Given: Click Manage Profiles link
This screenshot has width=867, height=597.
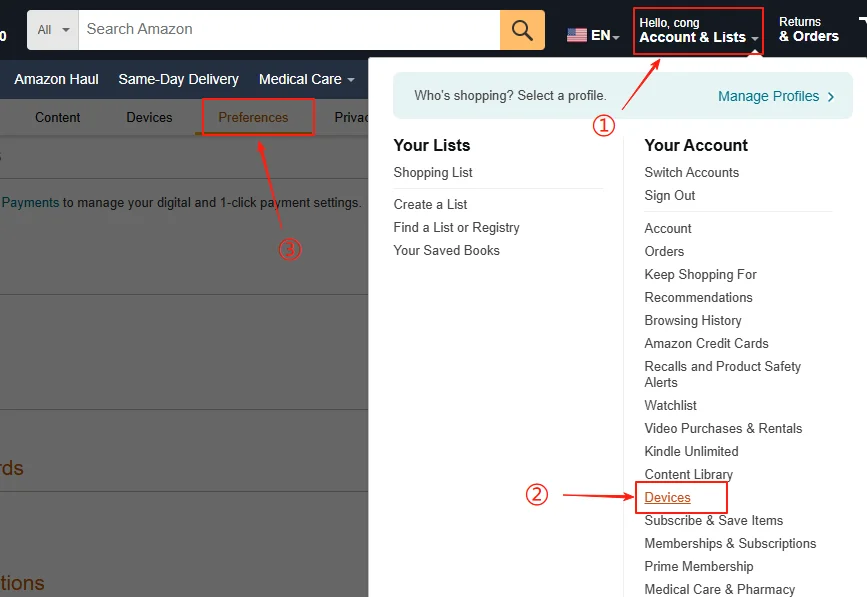Looking at the screenshot, I should point(769,96).
